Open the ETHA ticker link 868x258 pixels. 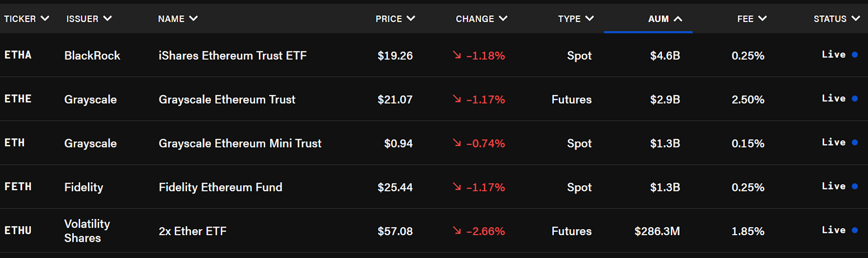(x=18, y=55)
